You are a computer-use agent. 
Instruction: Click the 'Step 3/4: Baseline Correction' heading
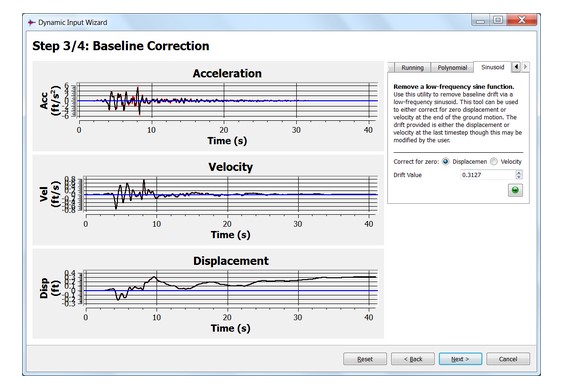[x=121, y=46]
